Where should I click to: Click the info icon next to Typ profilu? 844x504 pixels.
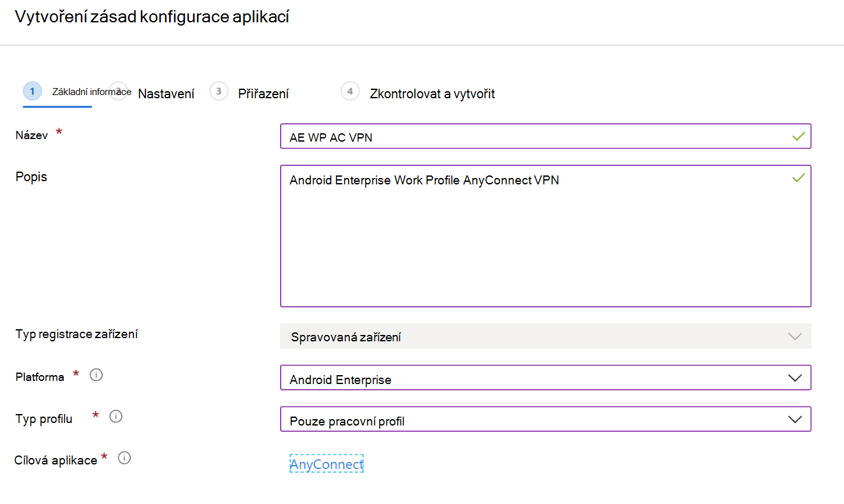(115, 417)
